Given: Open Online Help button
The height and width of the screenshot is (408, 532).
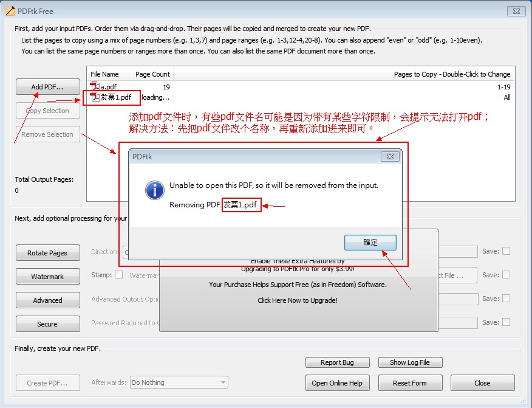Looking at the screenshot, I should [337, 383].
